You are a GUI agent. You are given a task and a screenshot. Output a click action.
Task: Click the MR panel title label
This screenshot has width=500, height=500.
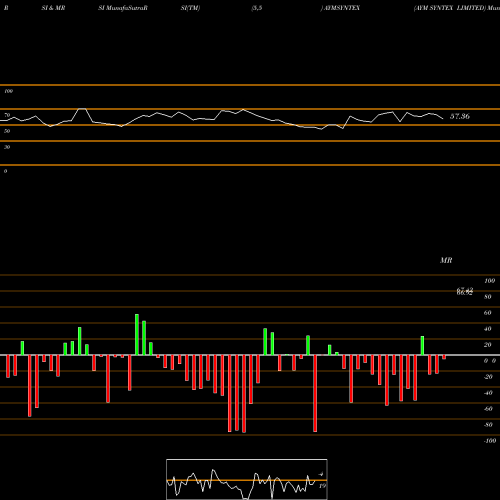(446, 260)
